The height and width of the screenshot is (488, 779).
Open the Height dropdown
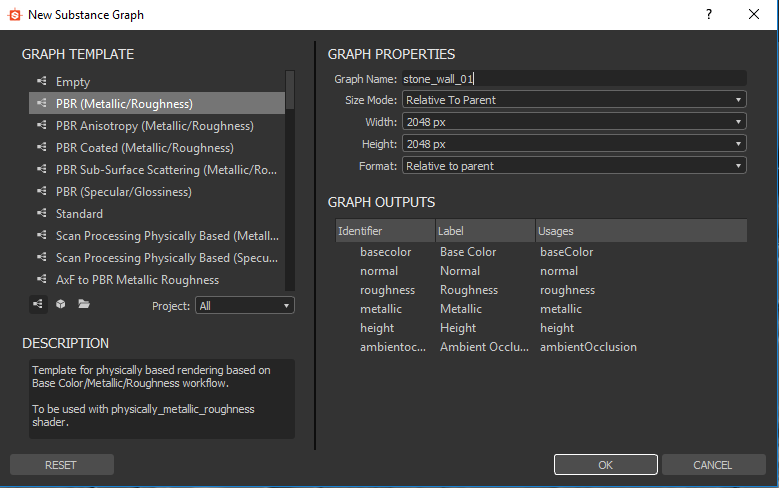click(x=574, y=144)
